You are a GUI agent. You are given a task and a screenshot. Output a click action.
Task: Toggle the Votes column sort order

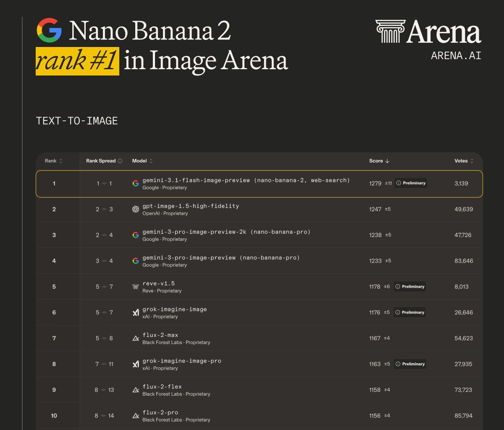[472, 161]
